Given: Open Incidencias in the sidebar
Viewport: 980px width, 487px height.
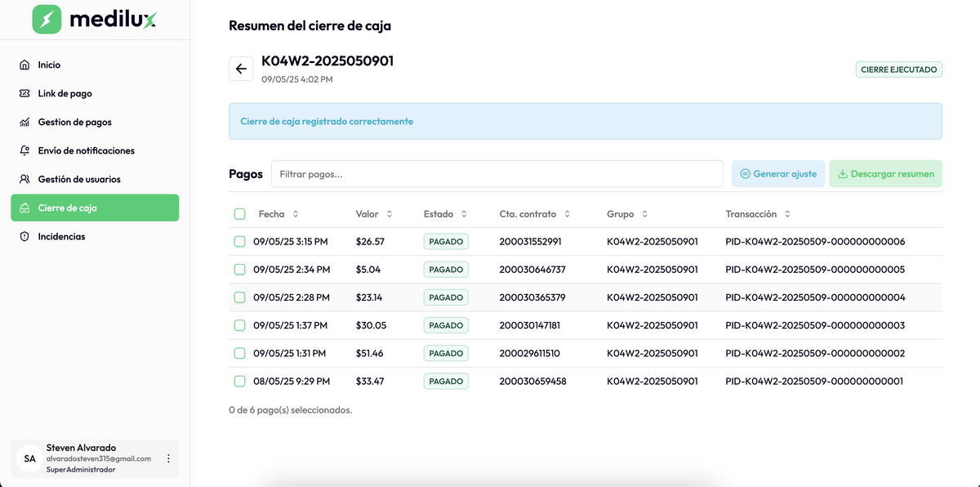Looking at the screenshot, I should coord(95,236).
